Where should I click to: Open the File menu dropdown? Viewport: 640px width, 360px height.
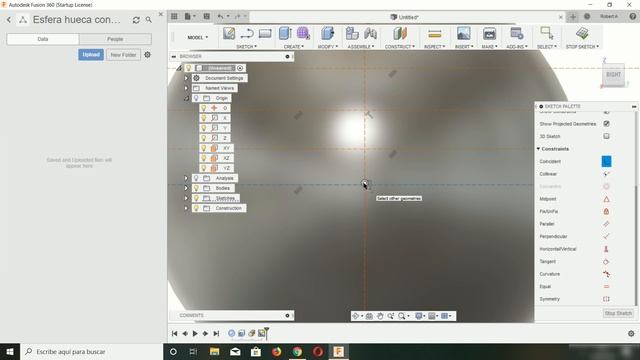190,16
